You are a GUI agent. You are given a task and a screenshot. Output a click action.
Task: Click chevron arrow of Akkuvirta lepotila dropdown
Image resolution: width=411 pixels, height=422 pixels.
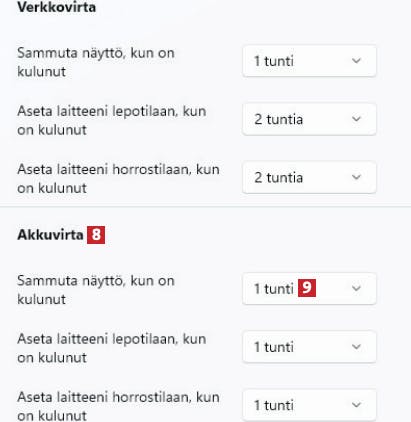(x=356, y=347)
